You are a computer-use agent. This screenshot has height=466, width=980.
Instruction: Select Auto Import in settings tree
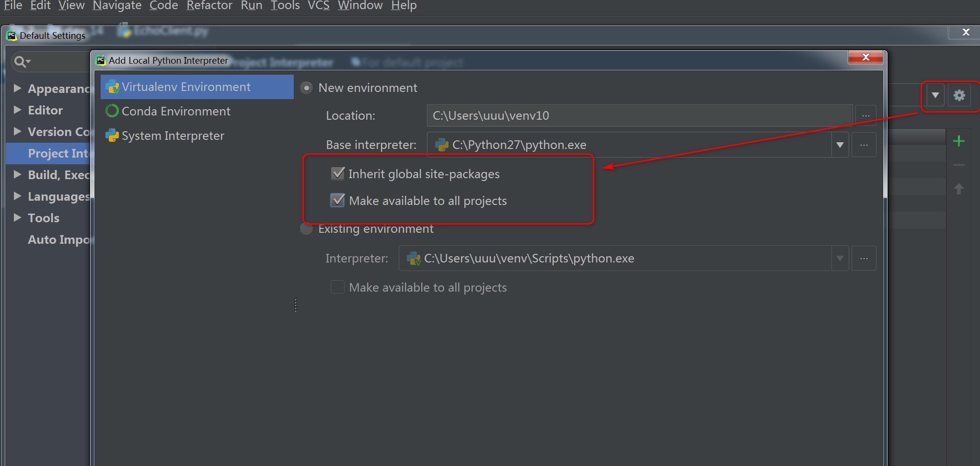pyautogui.click(x=58, y=239)
